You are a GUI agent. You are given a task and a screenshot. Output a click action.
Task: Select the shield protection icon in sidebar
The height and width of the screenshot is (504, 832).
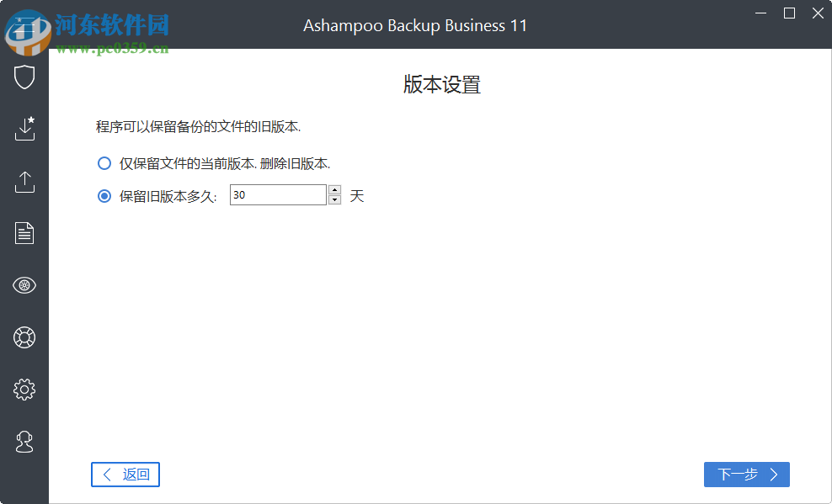pos(24,77)
